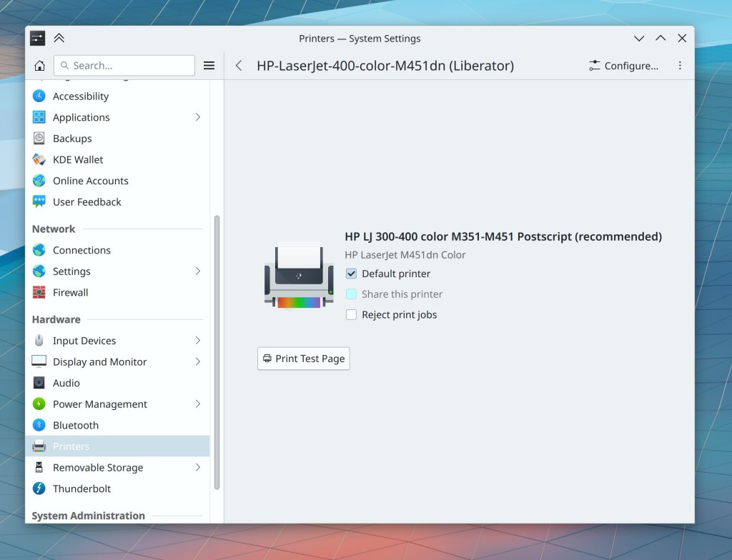Enable the Reject print jobs checkbox

click(x=351, y=315)
